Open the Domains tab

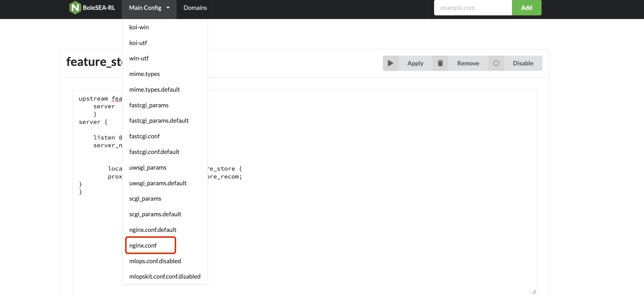point(195,8)
